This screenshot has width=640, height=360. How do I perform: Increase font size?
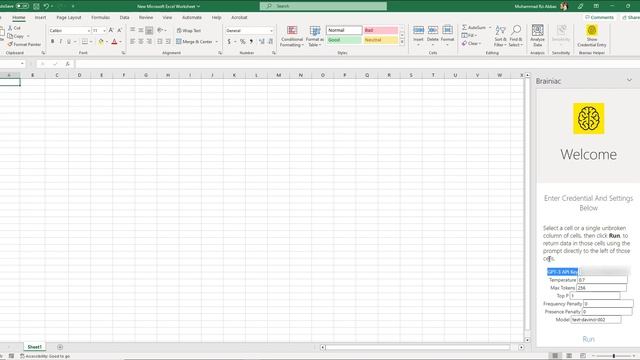pyautogui.click(x=111, y=31)
